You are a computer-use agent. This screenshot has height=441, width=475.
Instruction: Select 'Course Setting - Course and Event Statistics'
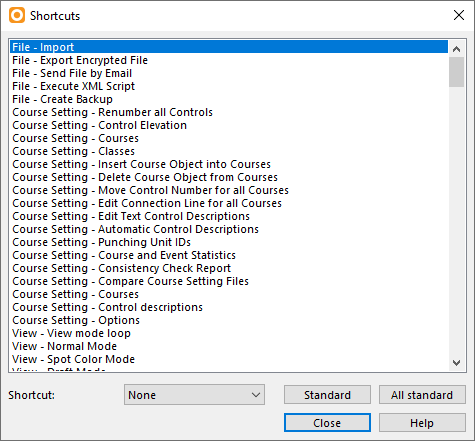229,255
